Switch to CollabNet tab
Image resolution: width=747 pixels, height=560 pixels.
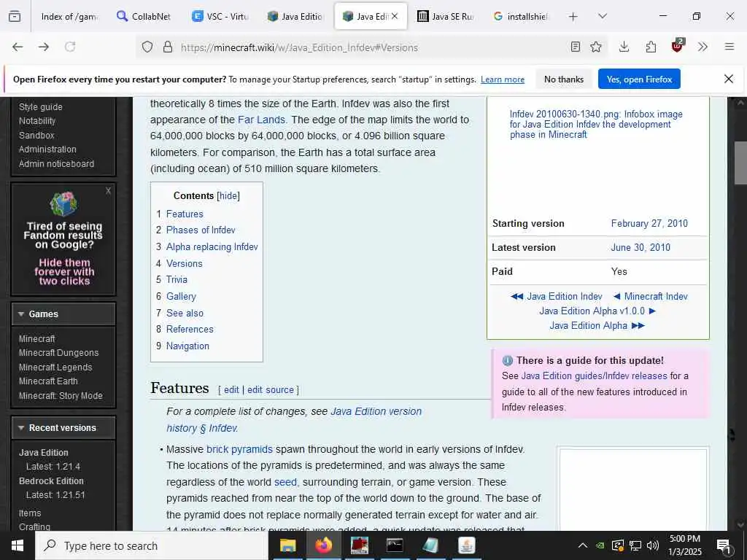[144, 16]
